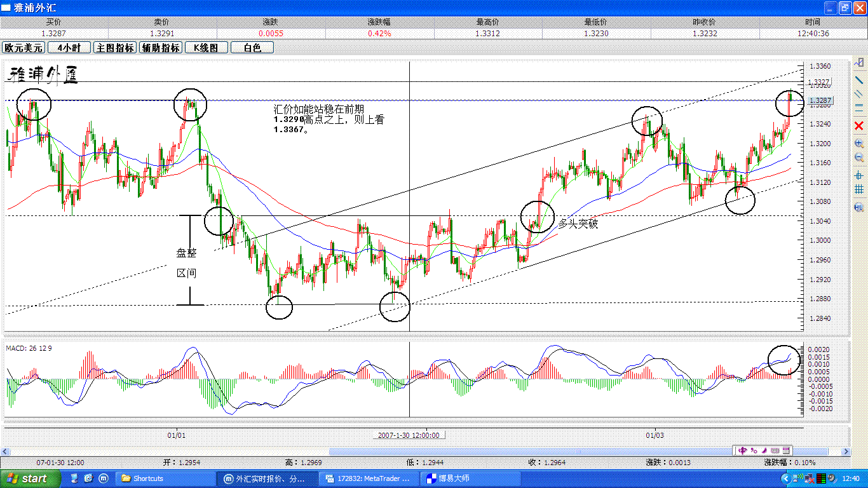Click the volume speaker tray icon

832,479
